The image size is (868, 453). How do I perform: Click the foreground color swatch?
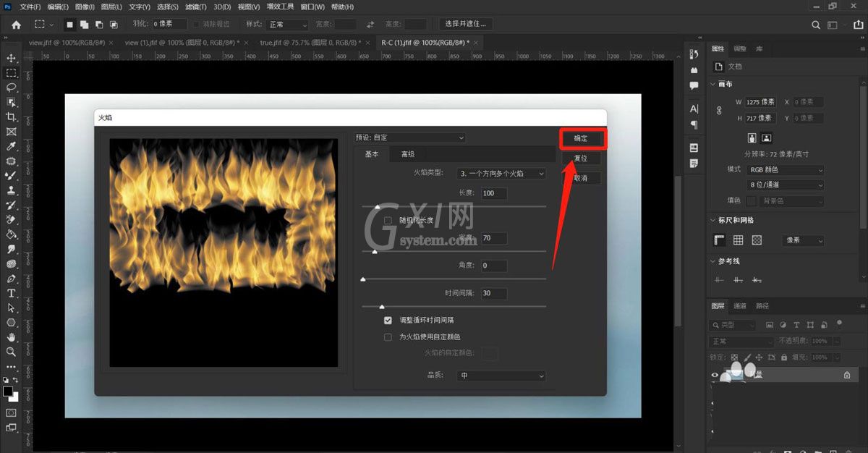point(8,391)
